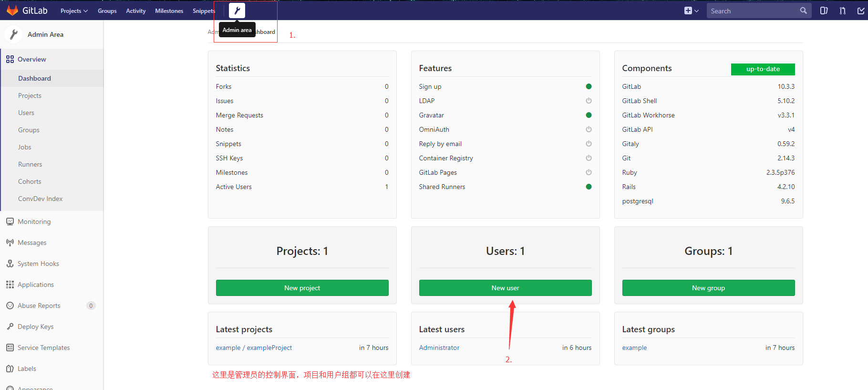
Task: Open Monitoring section in sidebar
Action: 52,221
